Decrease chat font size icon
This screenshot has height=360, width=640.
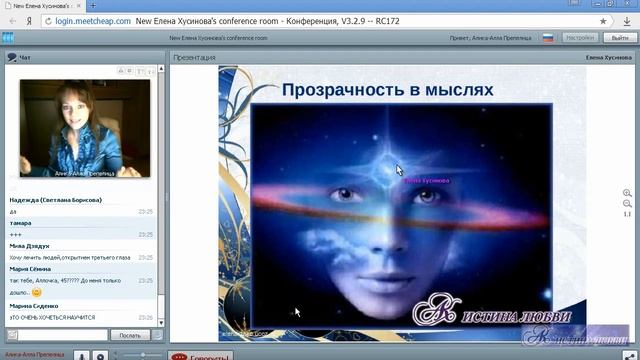pos(150,71)
